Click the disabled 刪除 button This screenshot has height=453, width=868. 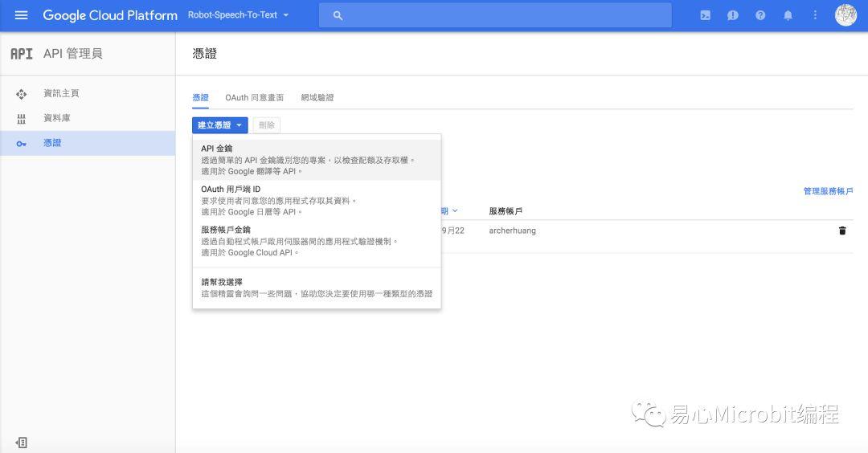(267, 125)
